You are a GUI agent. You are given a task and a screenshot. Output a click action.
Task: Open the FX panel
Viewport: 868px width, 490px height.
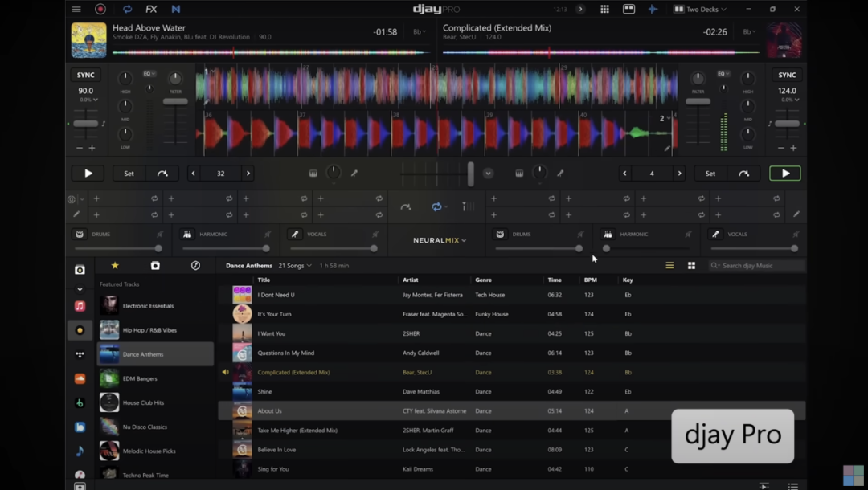(151, 9)
